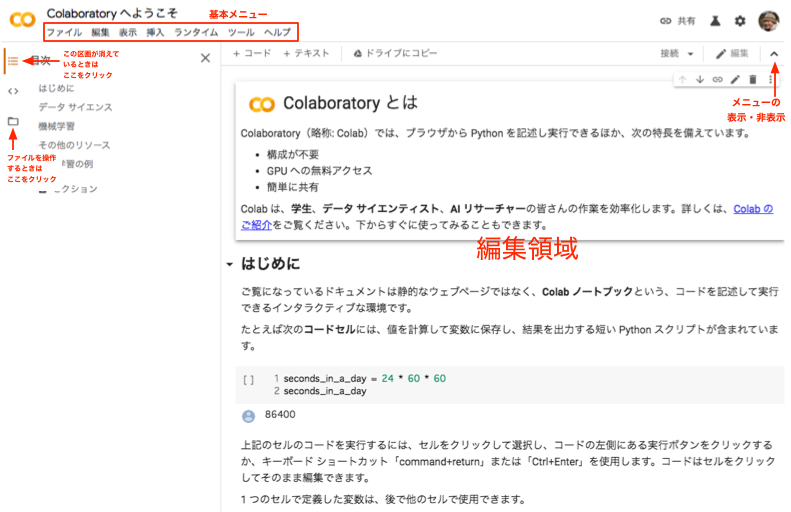Copy cell link using the chain icon
The height and width of the screenshot is (512, 791).
717,79
